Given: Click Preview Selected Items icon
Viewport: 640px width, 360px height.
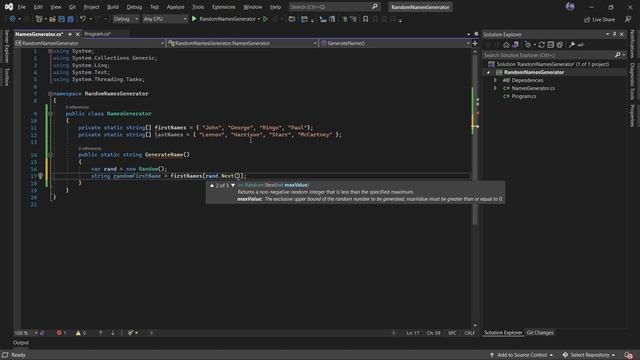Looking at the screenshot, I should pyautogui.click(x=580, y=44).
